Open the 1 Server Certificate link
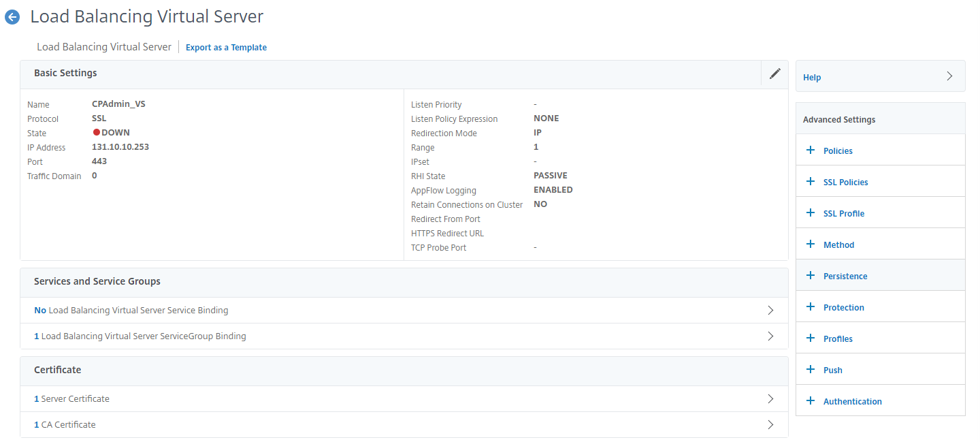This screenshot has height=442, width=980. coord(71,399)
